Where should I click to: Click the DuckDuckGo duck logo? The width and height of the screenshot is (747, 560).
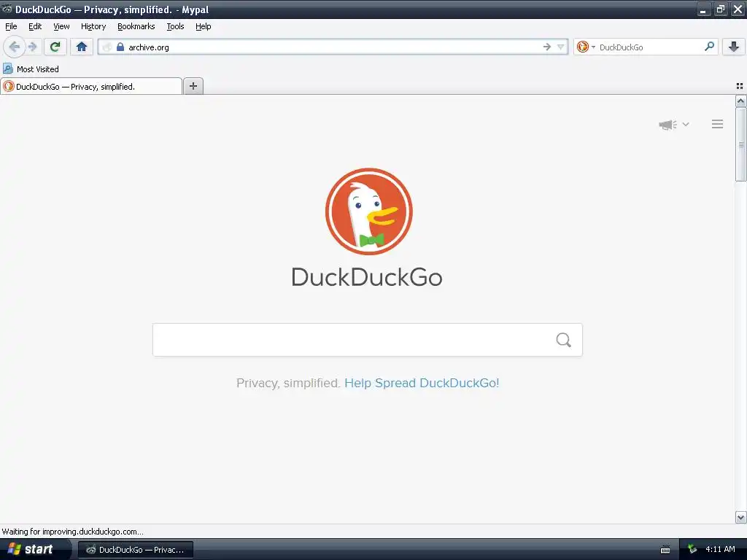click(x=368, y=211)
